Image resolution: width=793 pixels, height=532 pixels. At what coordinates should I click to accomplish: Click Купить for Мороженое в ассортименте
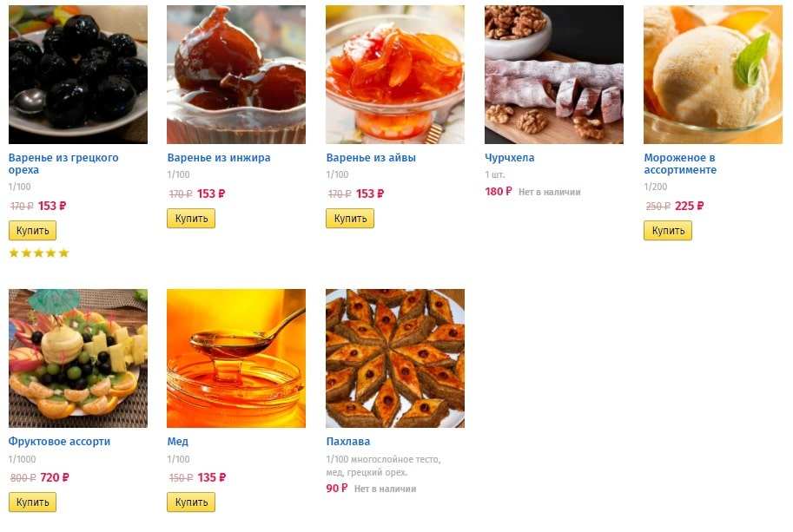pos(668,231)
